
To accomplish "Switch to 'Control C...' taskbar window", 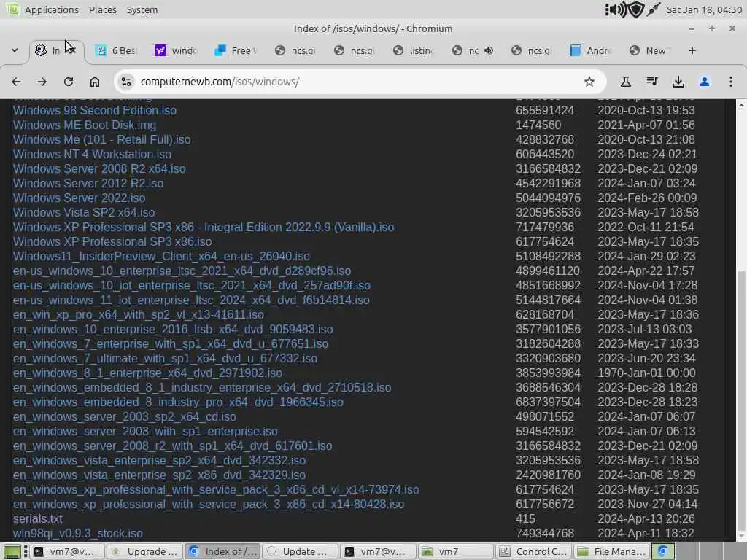I will 533,551.
